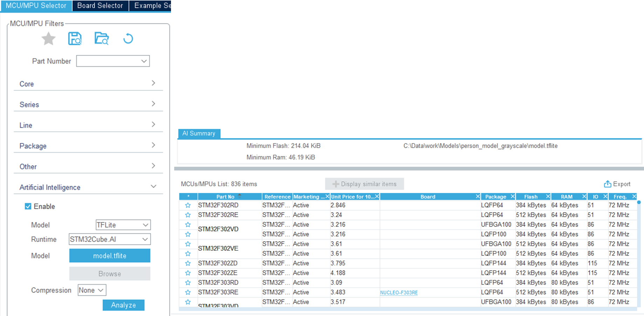Star the STM32F302RD row as favorite
644x316 pixels.
pyautogui.click(x=188, y=205)
